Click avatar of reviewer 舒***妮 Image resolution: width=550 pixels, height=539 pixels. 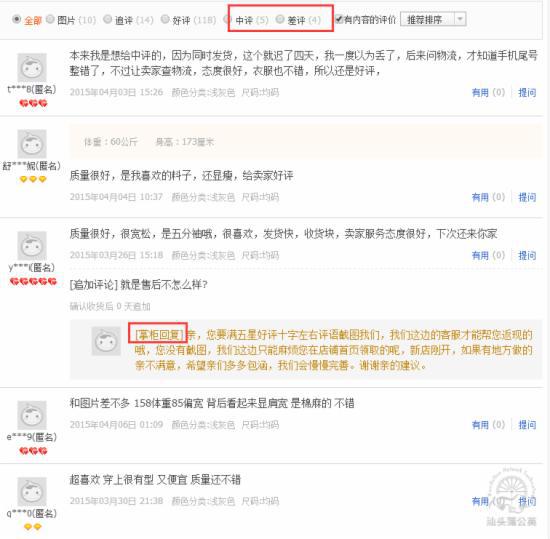[x=32, y=143]
